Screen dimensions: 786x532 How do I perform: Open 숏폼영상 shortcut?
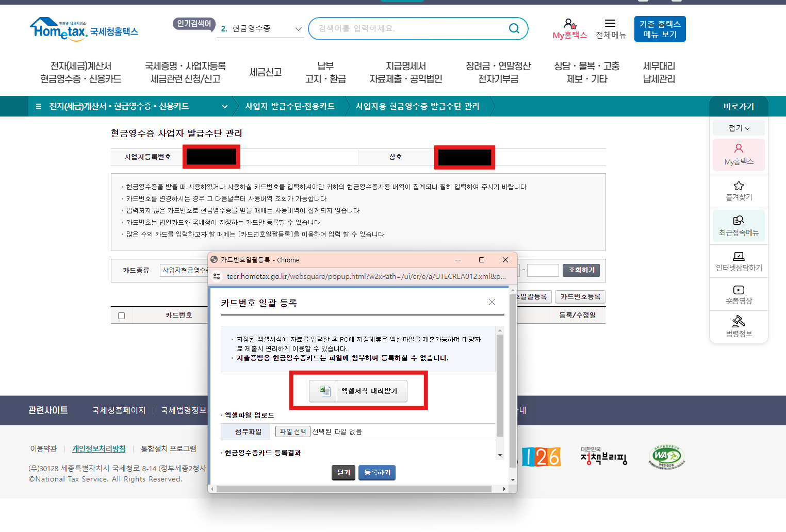click(x=739, y=294)
